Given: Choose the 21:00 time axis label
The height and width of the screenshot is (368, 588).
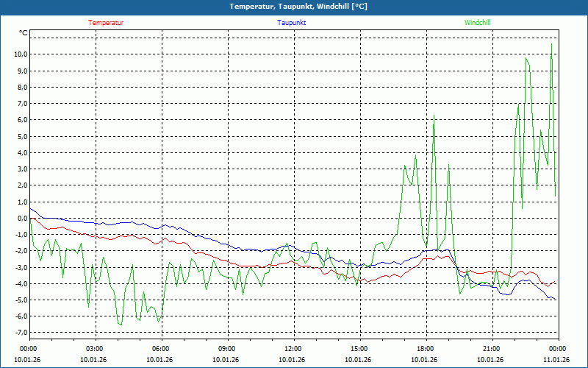Looking at the screenshot, I should [x=492, y=348].
